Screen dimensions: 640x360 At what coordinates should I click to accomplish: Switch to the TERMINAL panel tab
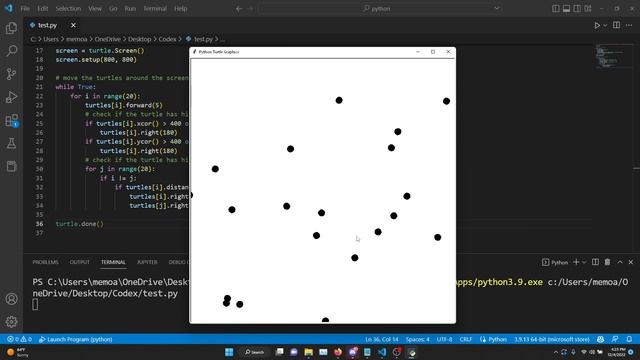click(x=113, y=262)
